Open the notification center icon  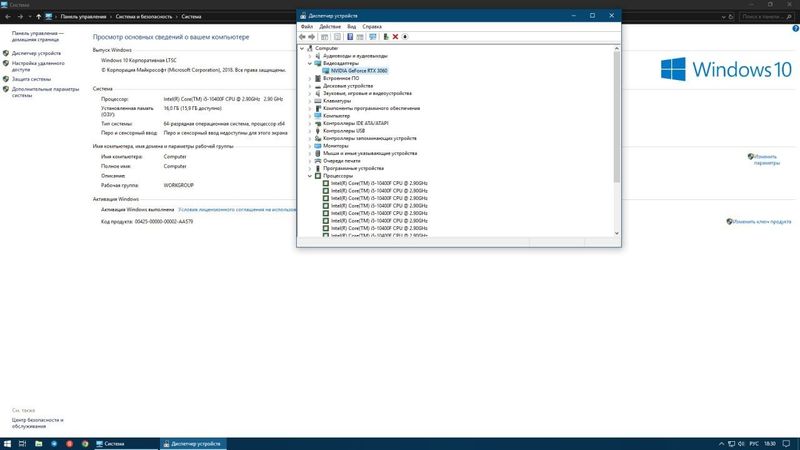pos(786,444)
